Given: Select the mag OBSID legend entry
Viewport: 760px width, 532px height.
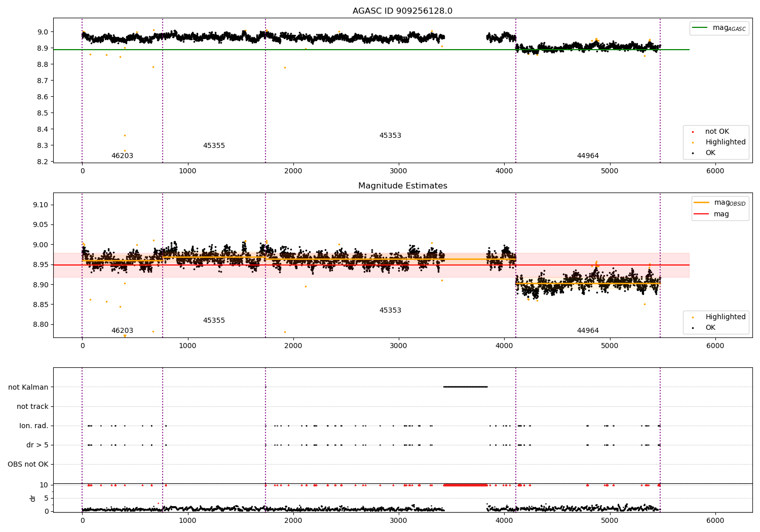Looking at the screenshot, I should 720,203.
